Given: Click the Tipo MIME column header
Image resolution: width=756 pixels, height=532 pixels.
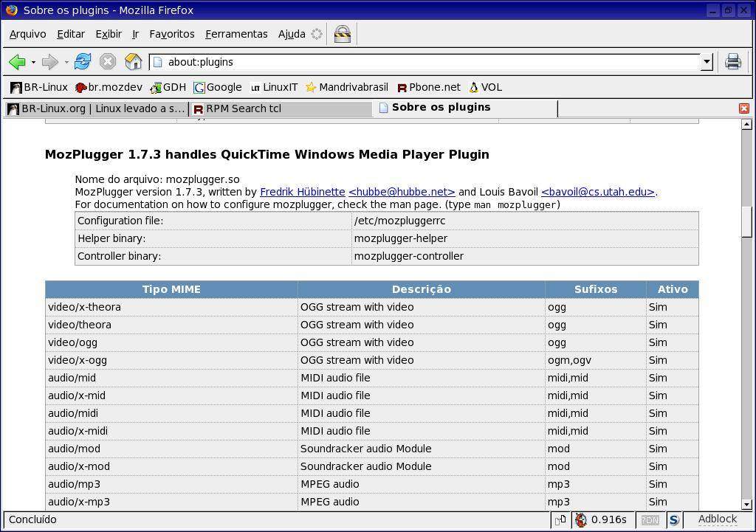Looking at the screenshot, I should 171,289.
